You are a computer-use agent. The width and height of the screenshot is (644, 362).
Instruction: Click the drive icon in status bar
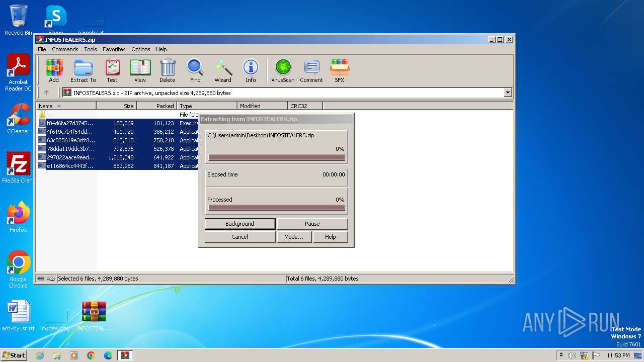41,279
